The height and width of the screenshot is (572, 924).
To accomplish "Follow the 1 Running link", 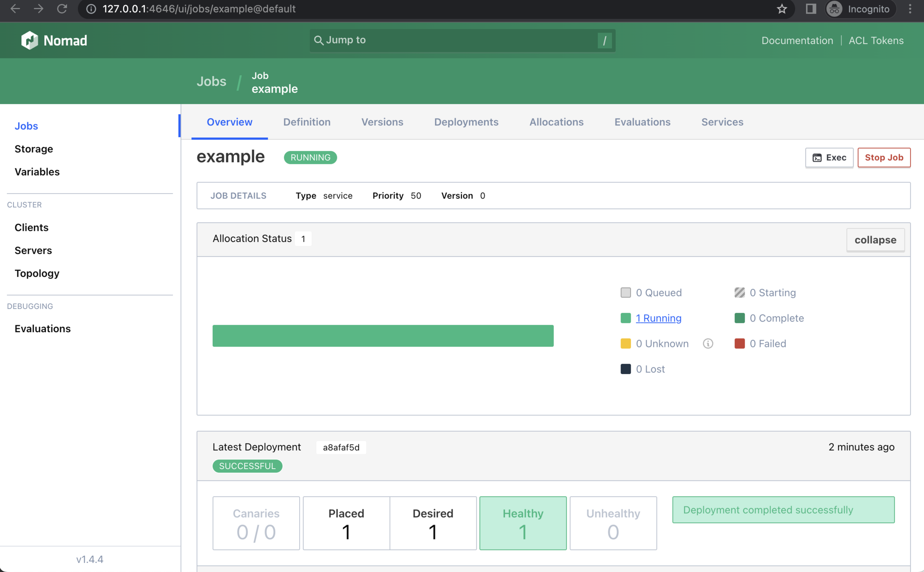I will 658,318.
